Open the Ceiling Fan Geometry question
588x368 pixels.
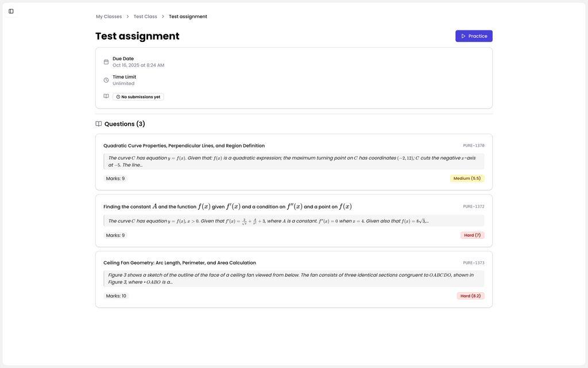coord(180,263)
